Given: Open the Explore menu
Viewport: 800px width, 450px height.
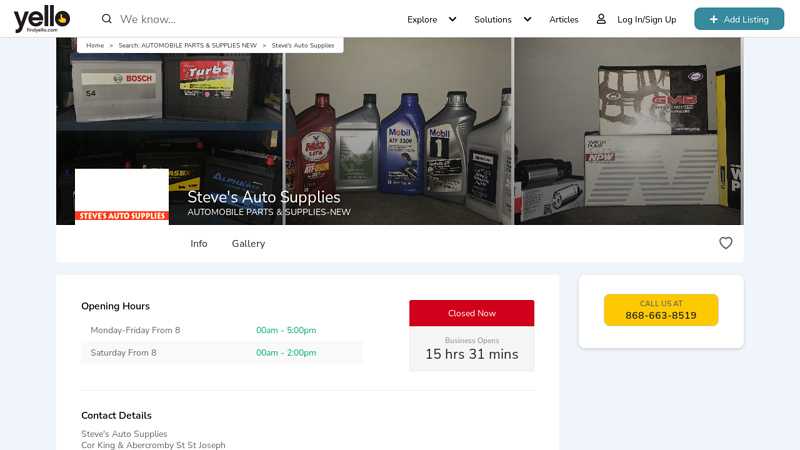Looking at the screenshot, I should 422,19.
